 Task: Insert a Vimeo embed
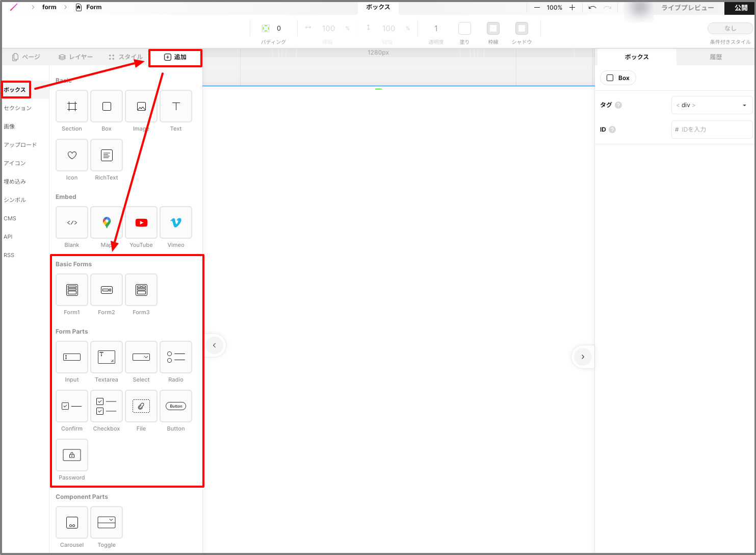176,222
